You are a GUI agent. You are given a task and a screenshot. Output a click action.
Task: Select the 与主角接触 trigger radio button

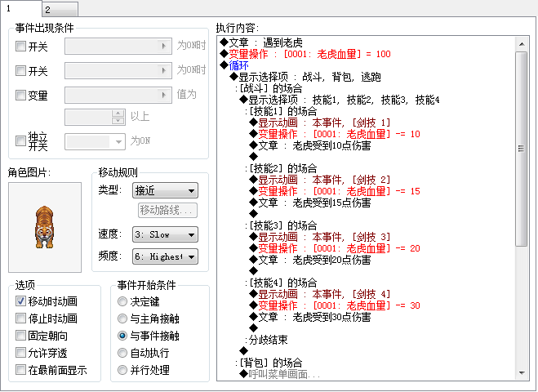coord(122,318)
